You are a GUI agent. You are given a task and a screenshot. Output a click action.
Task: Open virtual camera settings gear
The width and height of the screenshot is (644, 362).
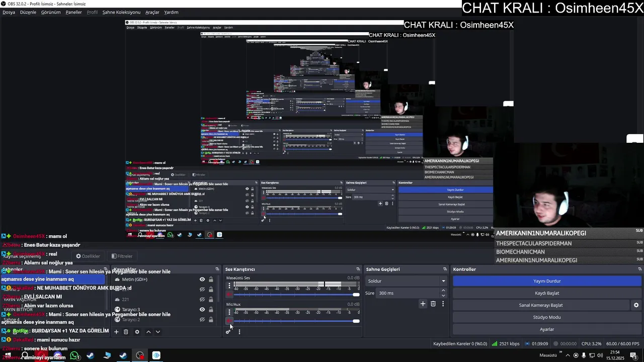point(636,305)
